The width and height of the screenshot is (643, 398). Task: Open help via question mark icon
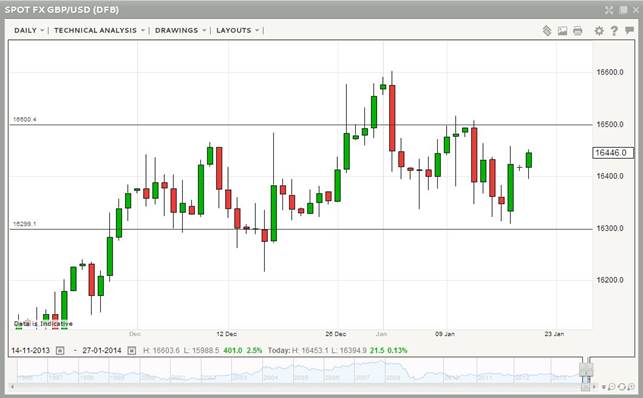click(614, 31)
